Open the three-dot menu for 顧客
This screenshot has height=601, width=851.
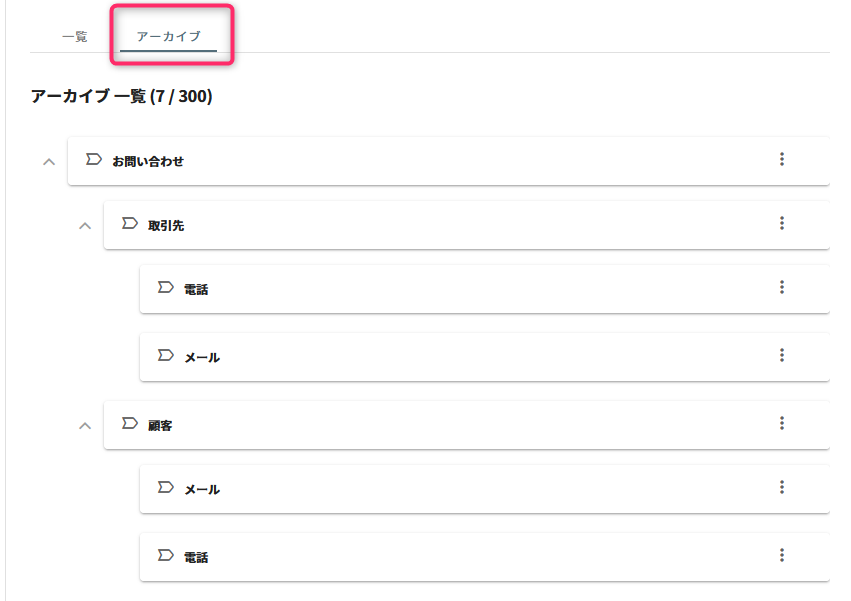(x=782, y=423)
